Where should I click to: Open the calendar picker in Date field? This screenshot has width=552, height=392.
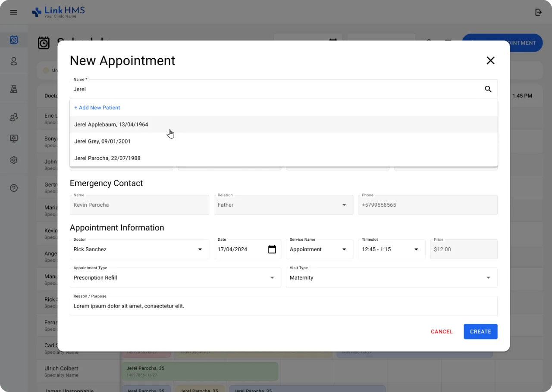272,249
